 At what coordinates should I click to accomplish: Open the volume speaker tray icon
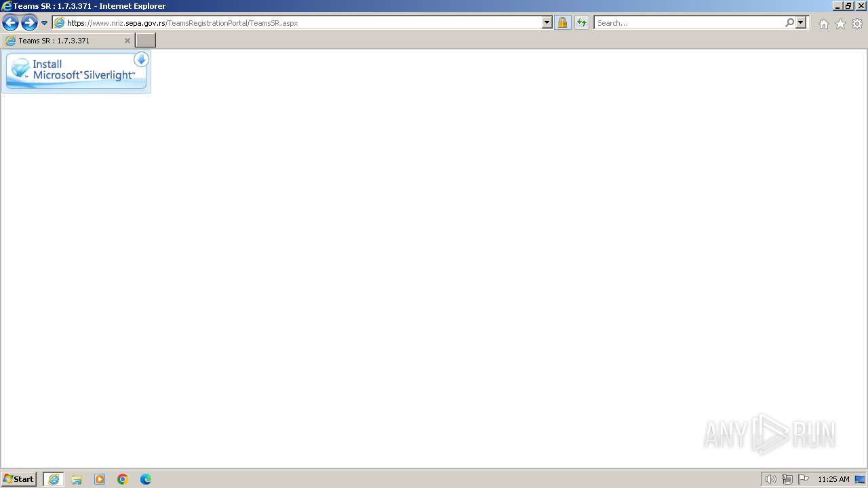[x=770, y=479]
